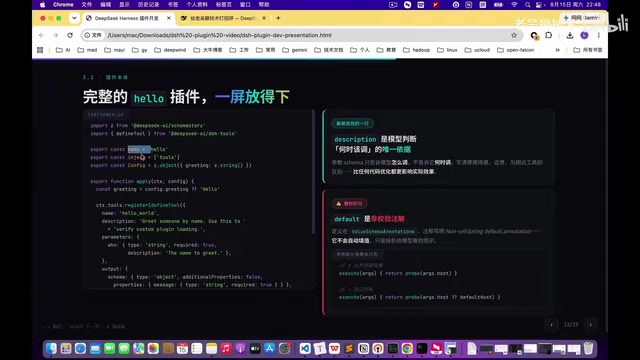
Task: Open the 编辑 menu
Action: tap(106, 4)
